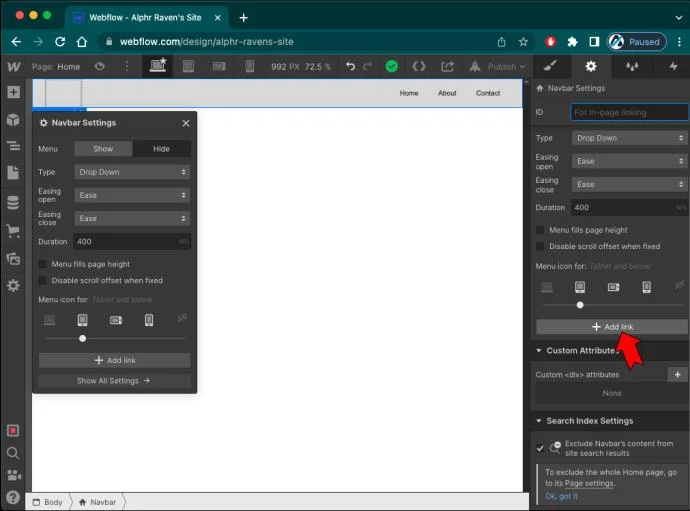
Task: Click Add link in right panel
Action: click(612, 327)
